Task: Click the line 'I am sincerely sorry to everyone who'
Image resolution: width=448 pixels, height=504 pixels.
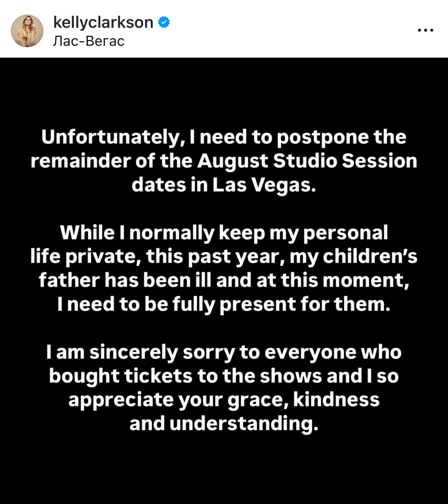Action: click(224, 352)
